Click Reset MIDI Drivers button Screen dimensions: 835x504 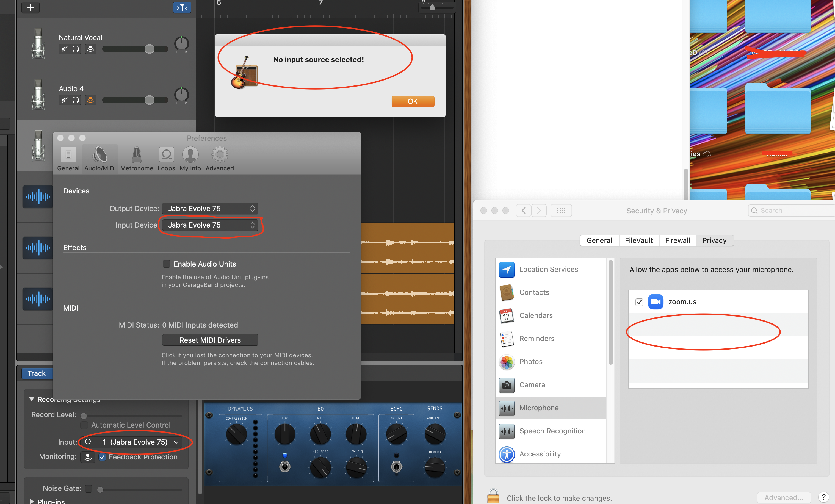pyautogui.click(x=209, y=340)
